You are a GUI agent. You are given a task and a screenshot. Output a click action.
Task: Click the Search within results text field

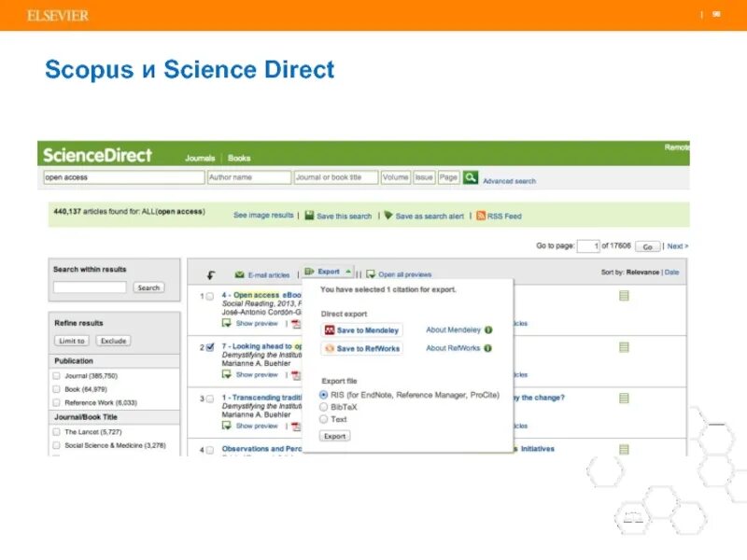[x=90, y=287]
